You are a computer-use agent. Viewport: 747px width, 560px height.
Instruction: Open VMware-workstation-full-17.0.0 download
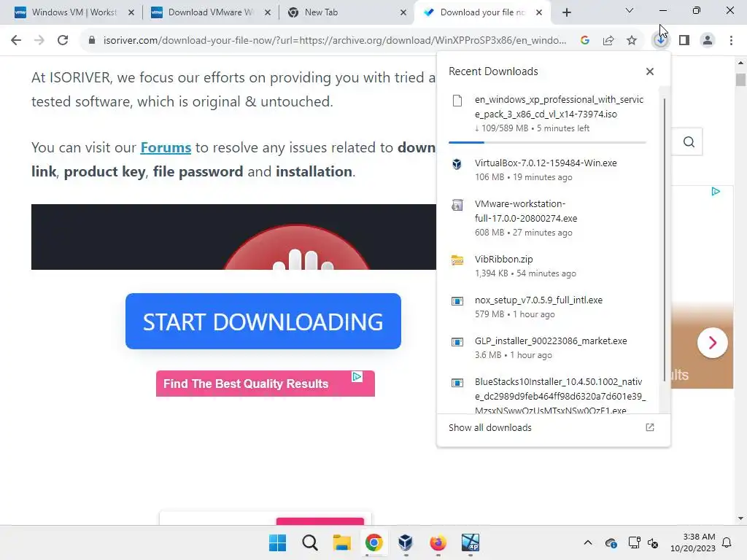pos(547,217)
